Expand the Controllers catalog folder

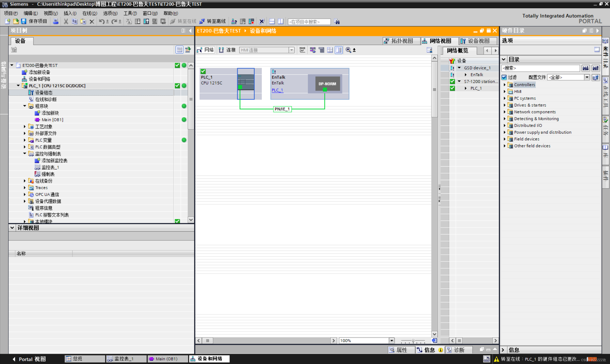504,85
